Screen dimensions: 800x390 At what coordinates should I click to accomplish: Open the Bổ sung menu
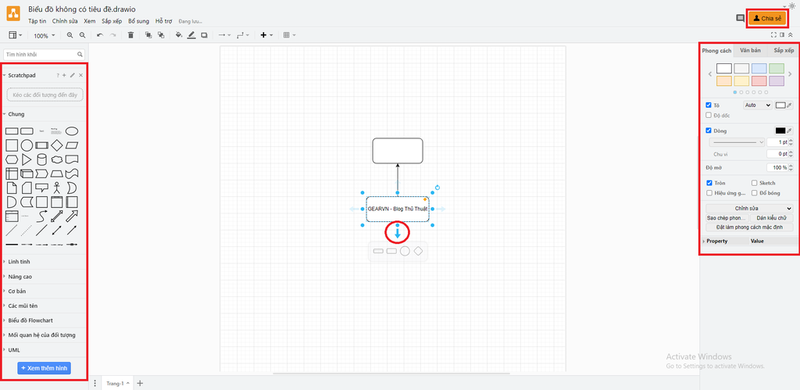click(139, 21)
